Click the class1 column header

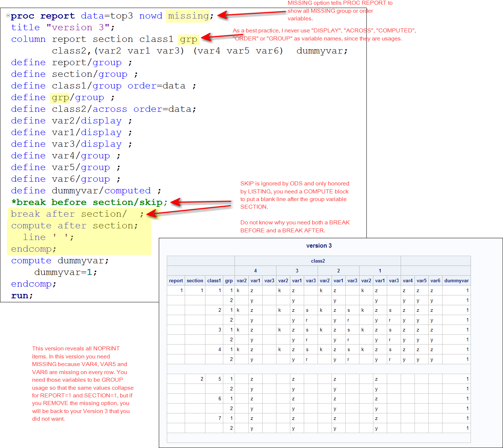click(x=214, y=280)
